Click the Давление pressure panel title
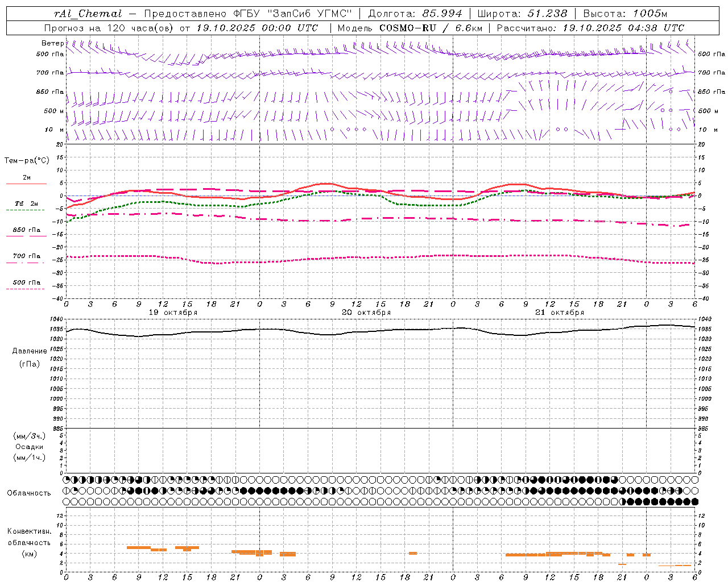This screenshot has width=728, height=582. (x=30, y=351)
